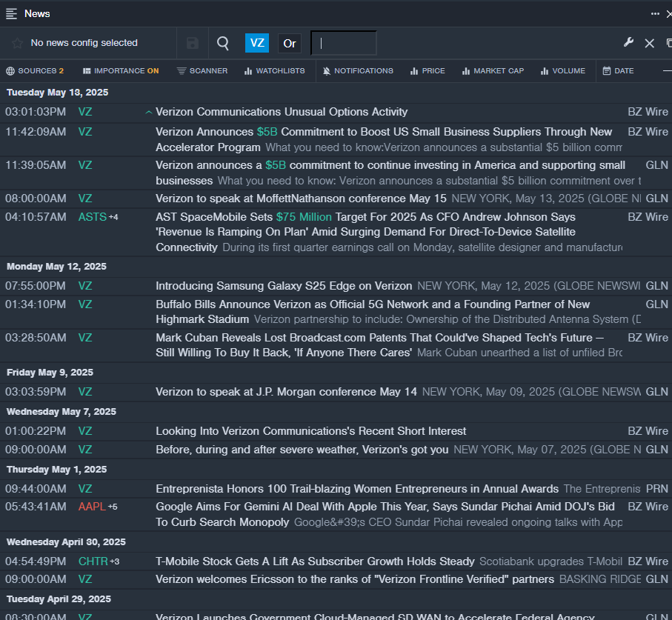The width and height of the screenshot is (672, 620).
Task: Click the magnifier search icon
Action: [223, 43]
